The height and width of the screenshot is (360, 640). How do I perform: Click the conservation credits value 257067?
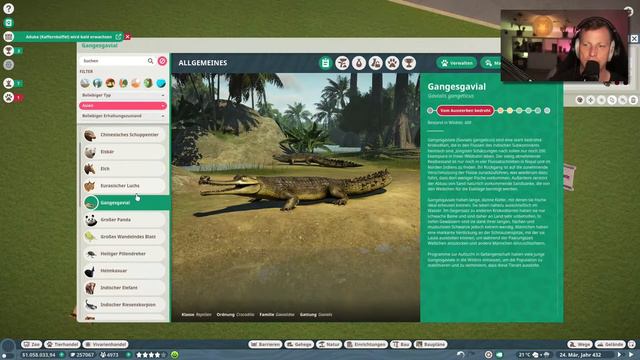[82, 355]
